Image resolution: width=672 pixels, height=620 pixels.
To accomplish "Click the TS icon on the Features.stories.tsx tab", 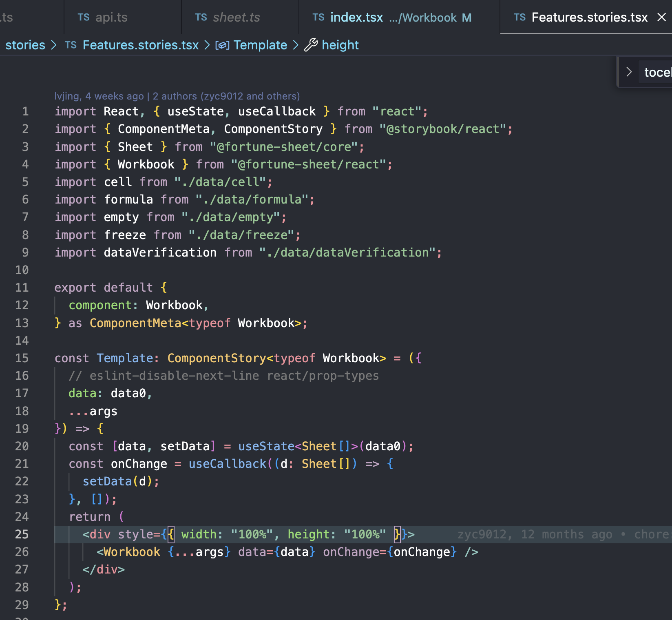I will click(x=519, y=17).
